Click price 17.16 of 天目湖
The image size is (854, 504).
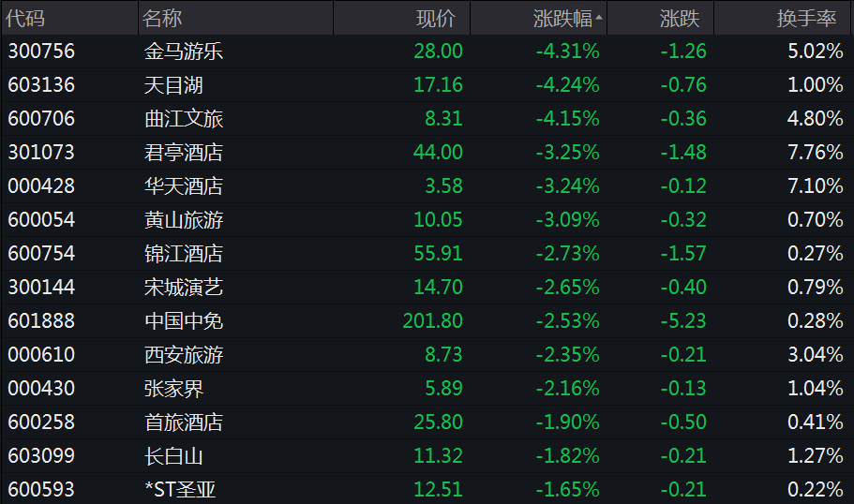coord(438,85)
